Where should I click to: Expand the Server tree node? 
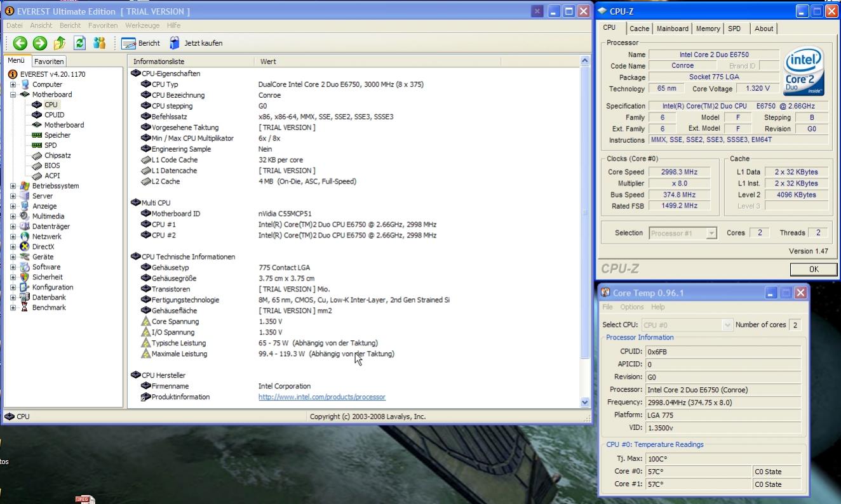pos(13,196)
